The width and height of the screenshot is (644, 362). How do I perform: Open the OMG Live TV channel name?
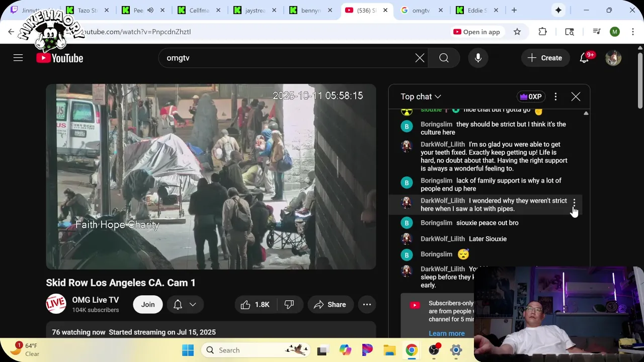click(96, 300)
